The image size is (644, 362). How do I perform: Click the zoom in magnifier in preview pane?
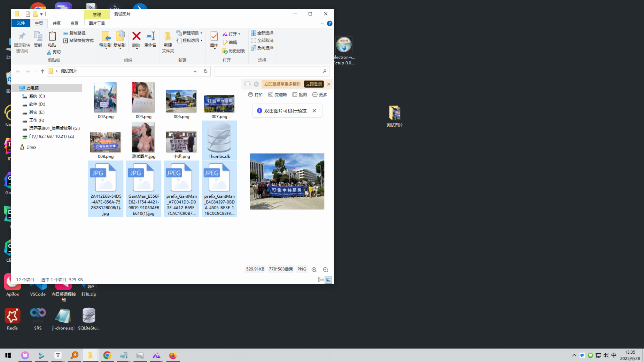314,270
